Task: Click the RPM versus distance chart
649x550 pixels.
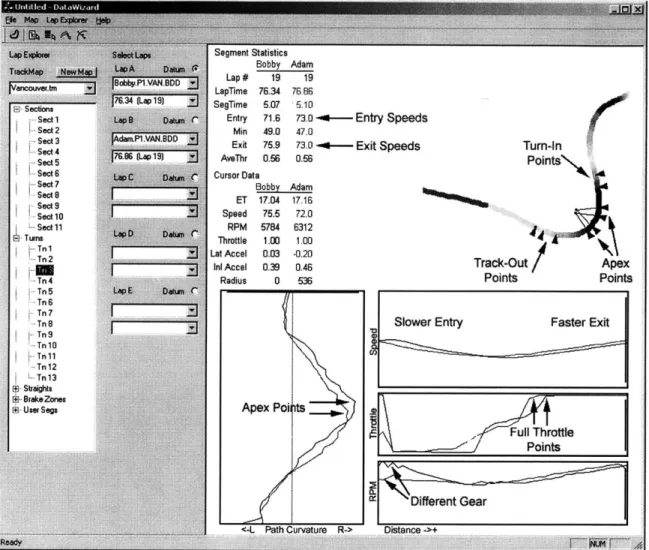Action: coord(503,493)
